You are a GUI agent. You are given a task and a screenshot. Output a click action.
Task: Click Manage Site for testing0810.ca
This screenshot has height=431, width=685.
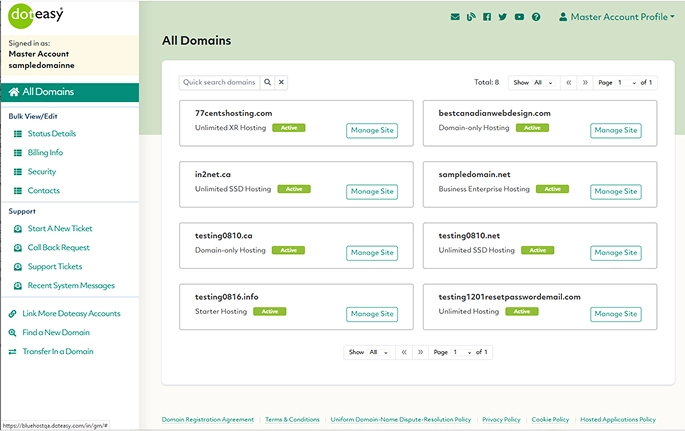[372, 253]
